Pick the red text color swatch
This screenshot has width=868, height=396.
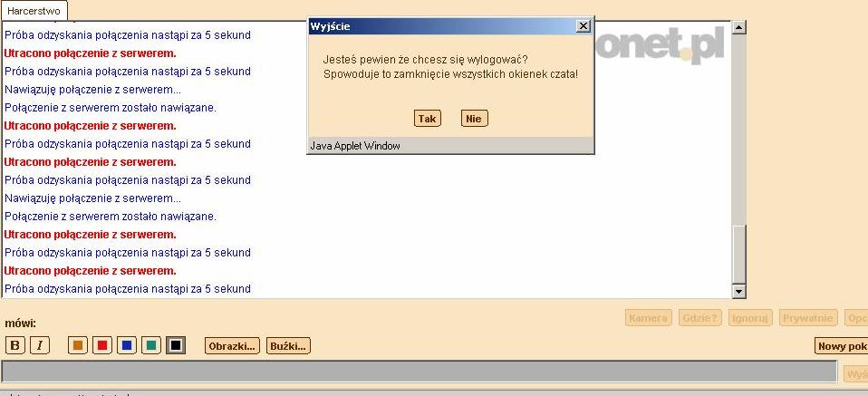point(102,345)
